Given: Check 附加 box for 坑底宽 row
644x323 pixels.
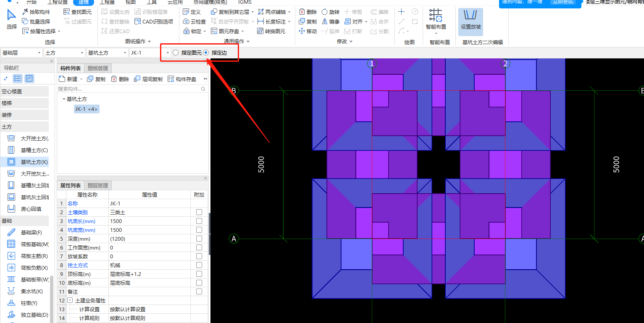Looking at the screenshot, I should click(199, 230).
